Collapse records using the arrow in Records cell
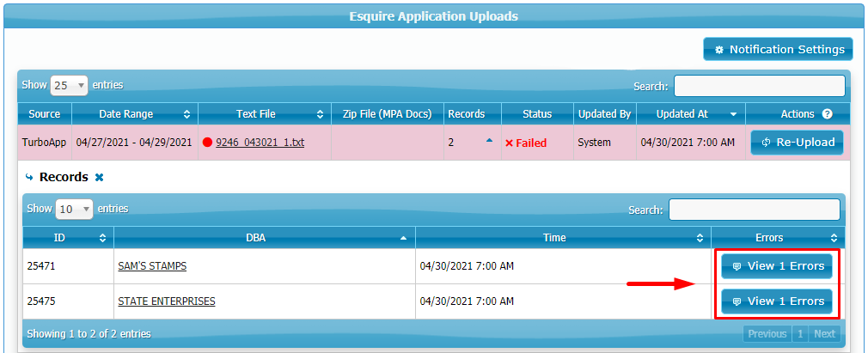 tap(489, 141)
